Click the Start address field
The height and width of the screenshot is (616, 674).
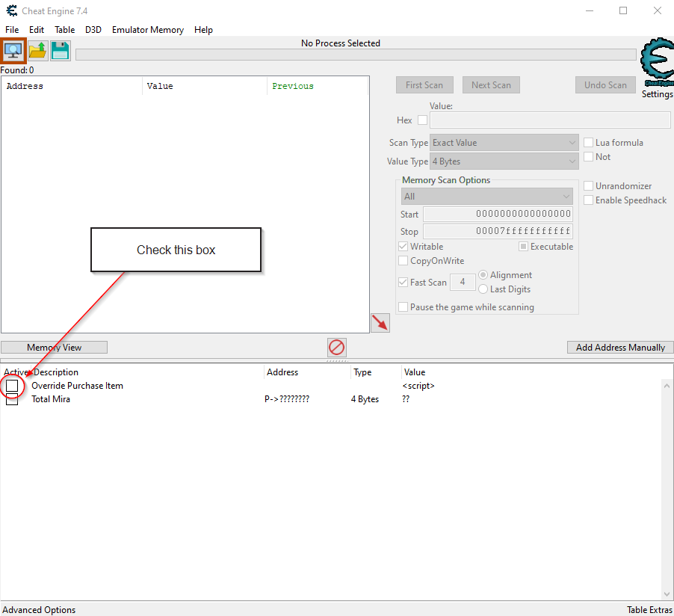[x=498, y=214]
